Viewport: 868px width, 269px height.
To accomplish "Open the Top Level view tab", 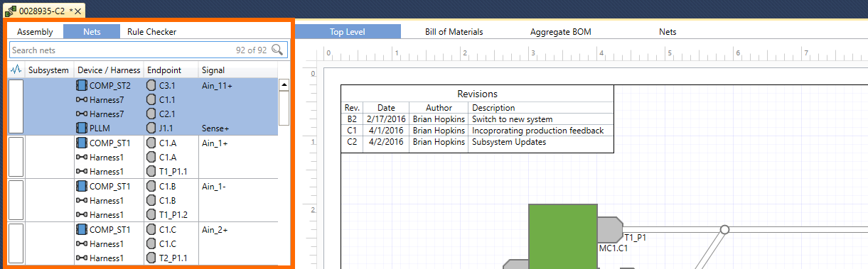I will click(x=348, y=32).
